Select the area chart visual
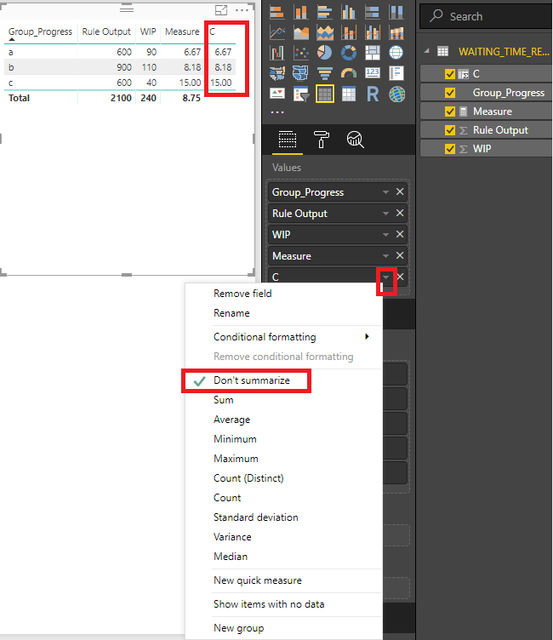The image size is (553, 640). pos(301,33)
